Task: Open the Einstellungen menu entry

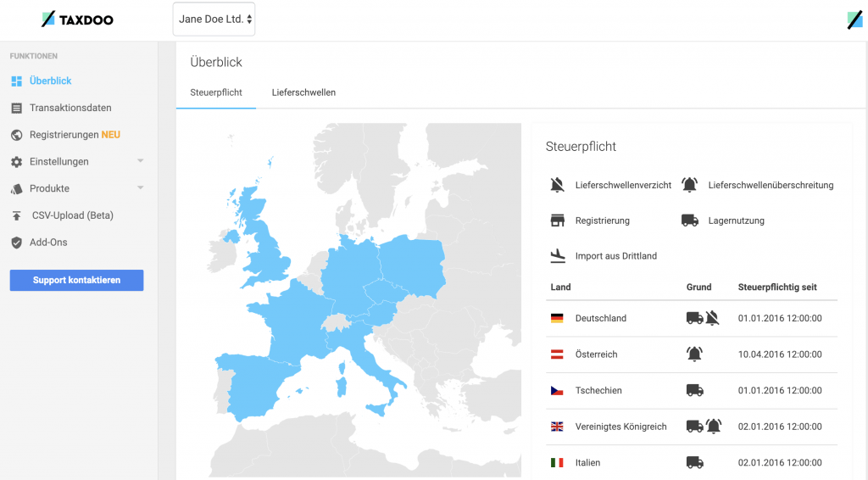Action: pyautogui.click(x=59, y=162)
